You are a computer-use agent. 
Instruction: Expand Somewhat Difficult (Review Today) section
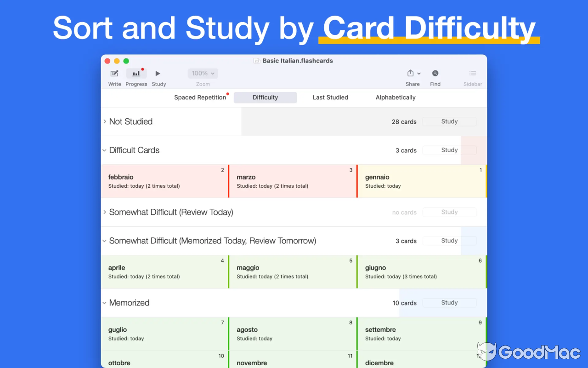coord(104,212)
